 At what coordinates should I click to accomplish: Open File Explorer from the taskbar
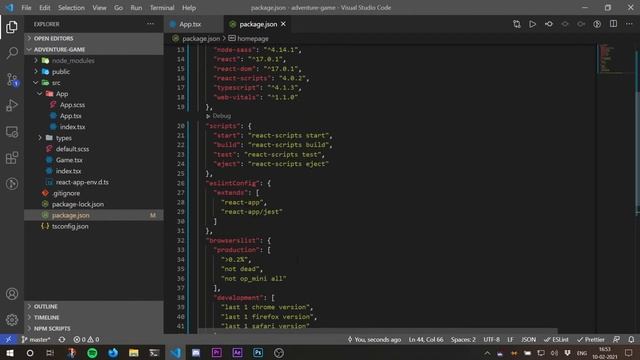point(133,353)
